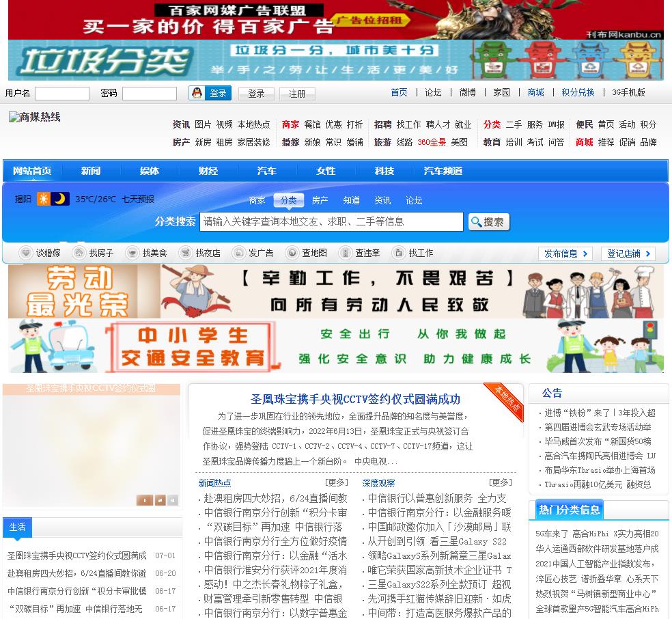
Task: Open 5G车来了 高合HiPhi hot listing
Action: point(597,534)
